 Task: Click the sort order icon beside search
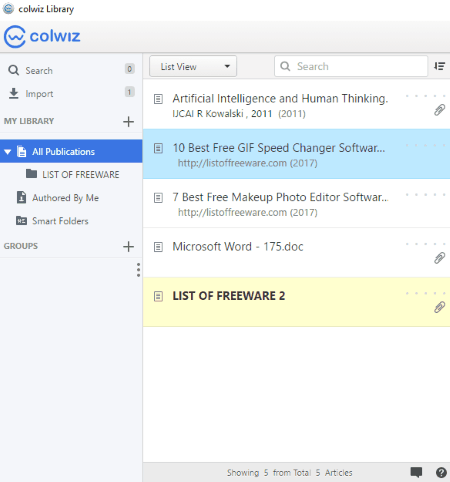pos(440,66)
